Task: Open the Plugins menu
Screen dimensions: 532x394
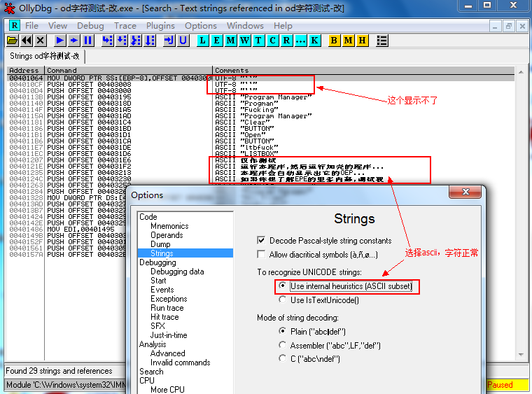Action: [x=160, y=26]
